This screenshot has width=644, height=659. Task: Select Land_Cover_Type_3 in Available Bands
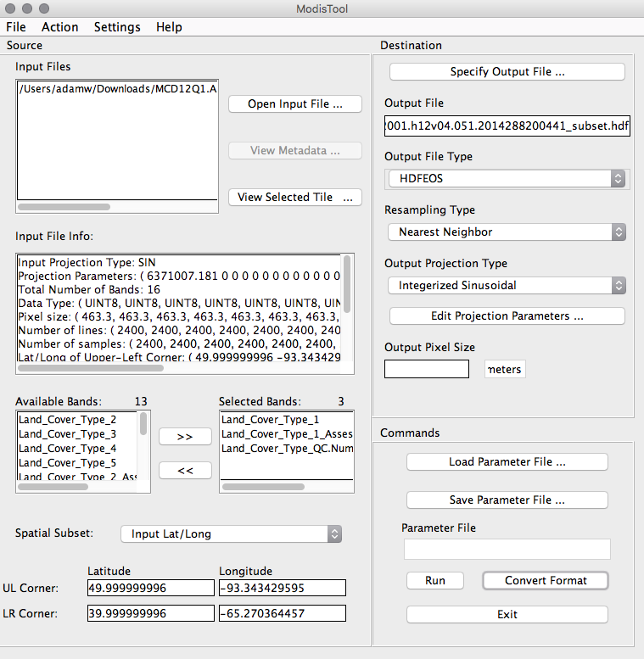67,433
